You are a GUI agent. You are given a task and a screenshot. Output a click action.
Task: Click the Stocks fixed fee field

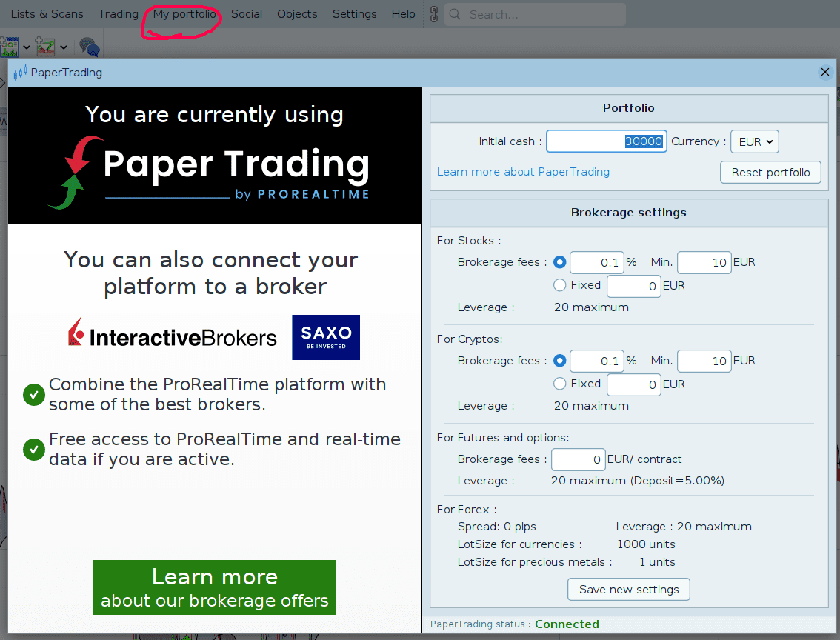coord(634,286)
